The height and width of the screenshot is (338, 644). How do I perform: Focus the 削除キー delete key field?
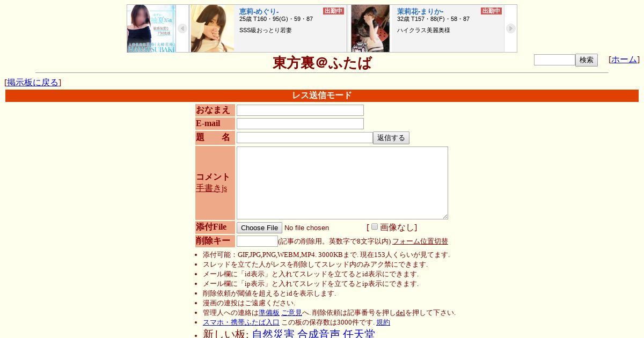tap(257, 241)
